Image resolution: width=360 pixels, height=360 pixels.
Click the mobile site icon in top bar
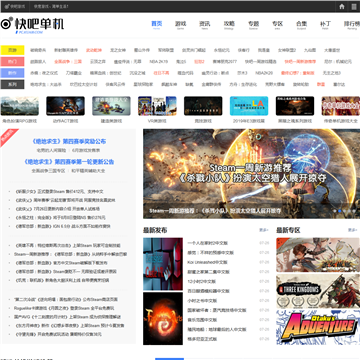click(354, 6)
